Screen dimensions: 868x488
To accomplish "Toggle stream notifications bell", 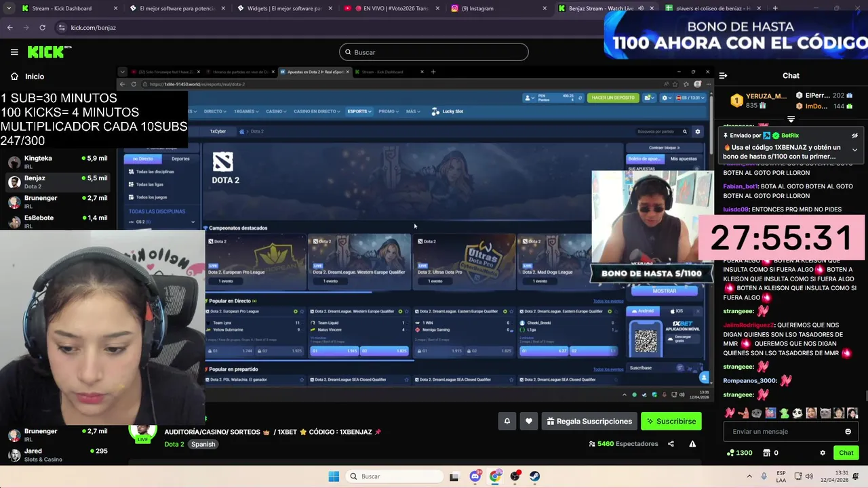I will [x=507, y=421].
